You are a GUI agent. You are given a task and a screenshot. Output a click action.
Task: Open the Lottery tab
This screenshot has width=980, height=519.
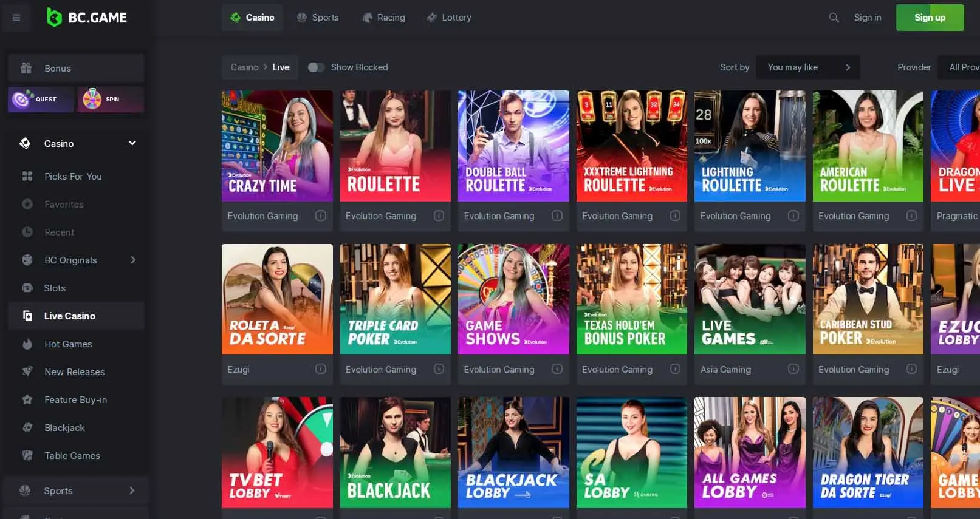[449, 18]
